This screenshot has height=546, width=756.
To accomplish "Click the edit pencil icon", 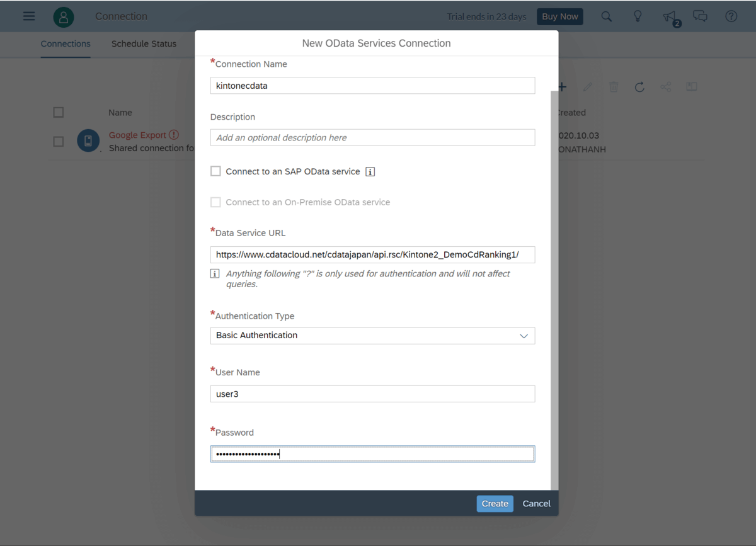I will (x=588, y=87).
